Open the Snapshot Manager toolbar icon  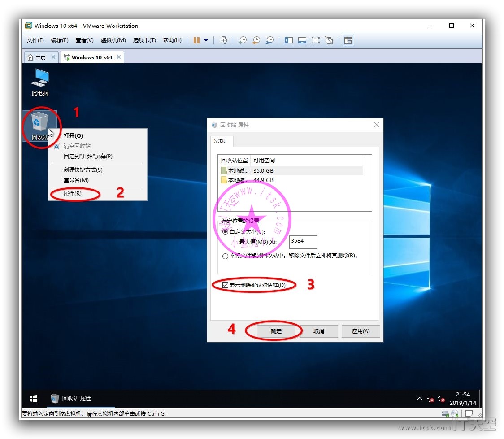click(x=269, y=40)
